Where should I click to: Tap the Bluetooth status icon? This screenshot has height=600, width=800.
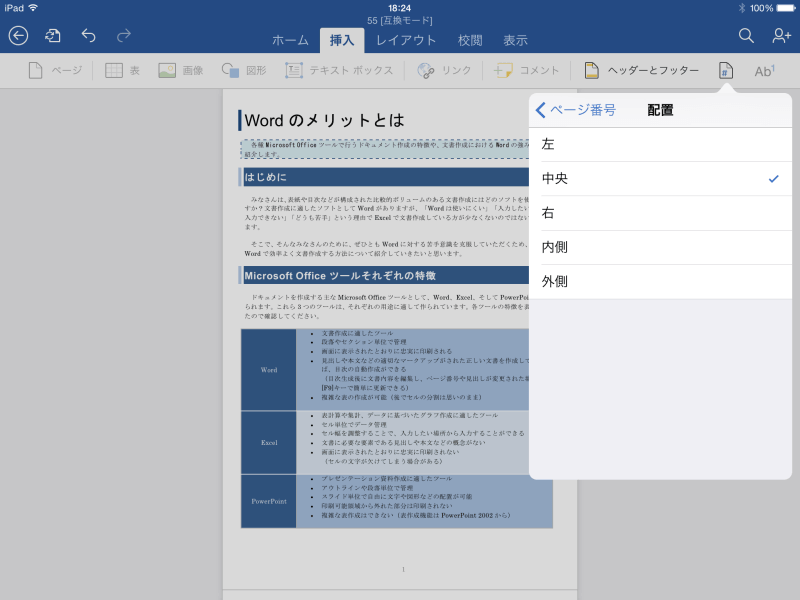[x=742, y=8]
